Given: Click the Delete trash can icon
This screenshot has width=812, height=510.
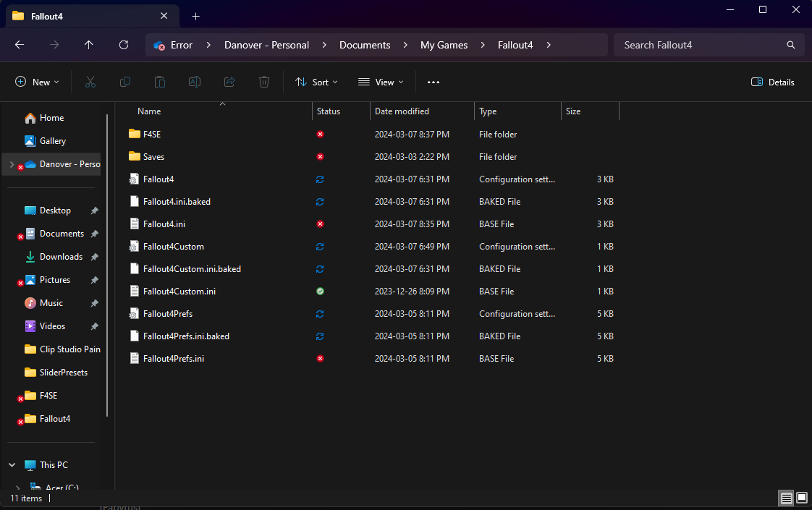Looking at the screenshot, I should pos(264,82).
